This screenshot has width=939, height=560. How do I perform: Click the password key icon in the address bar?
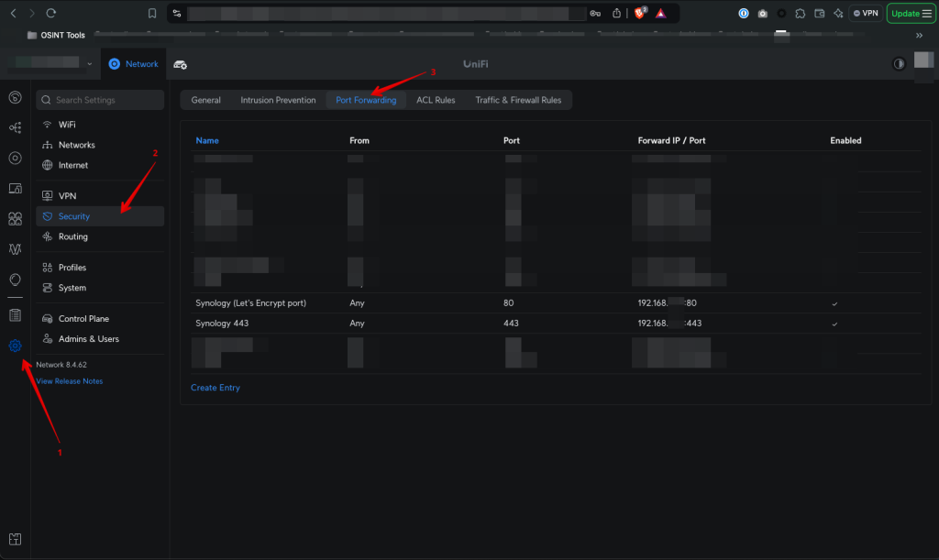(595, 13)
